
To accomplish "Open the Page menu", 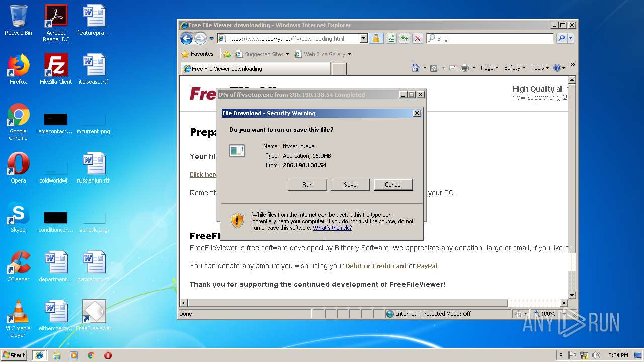I will coord(490,68).
